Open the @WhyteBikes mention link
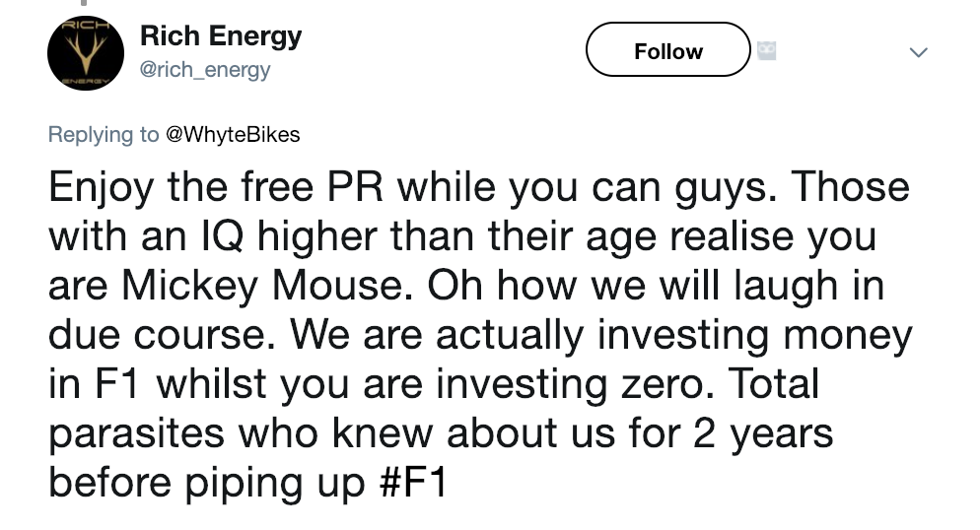This screenshot has width=980, height=530. pos(233,135)
